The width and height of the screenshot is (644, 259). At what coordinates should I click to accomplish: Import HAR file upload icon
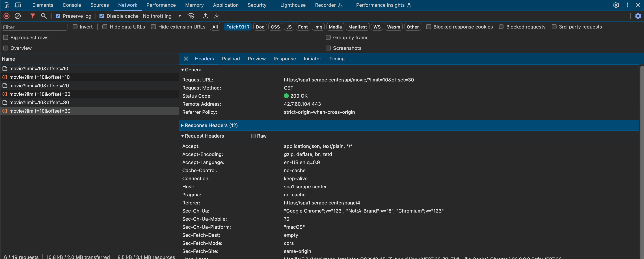pos(205,16)
